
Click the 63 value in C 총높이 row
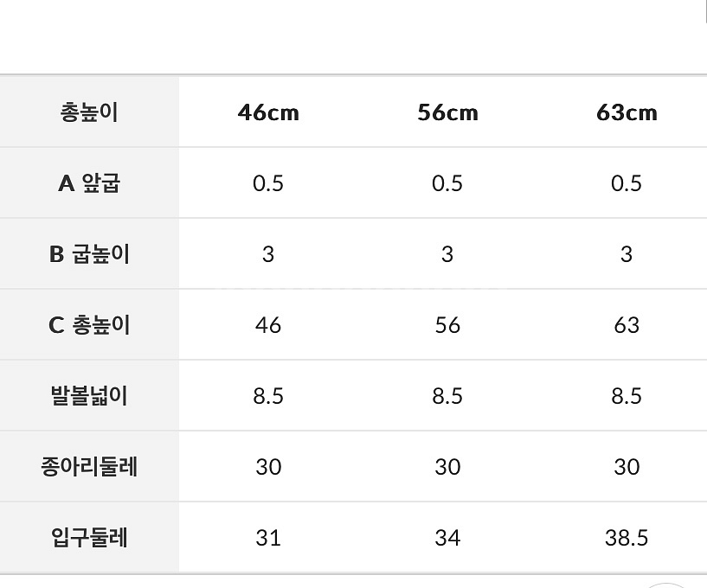pos(627,325)
